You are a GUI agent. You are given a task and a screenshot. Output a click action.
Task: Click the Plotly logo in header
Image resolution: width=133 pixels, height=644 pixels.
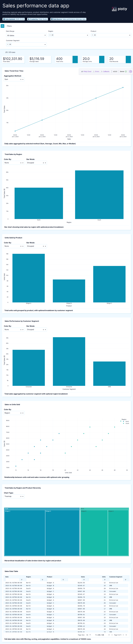119,9
